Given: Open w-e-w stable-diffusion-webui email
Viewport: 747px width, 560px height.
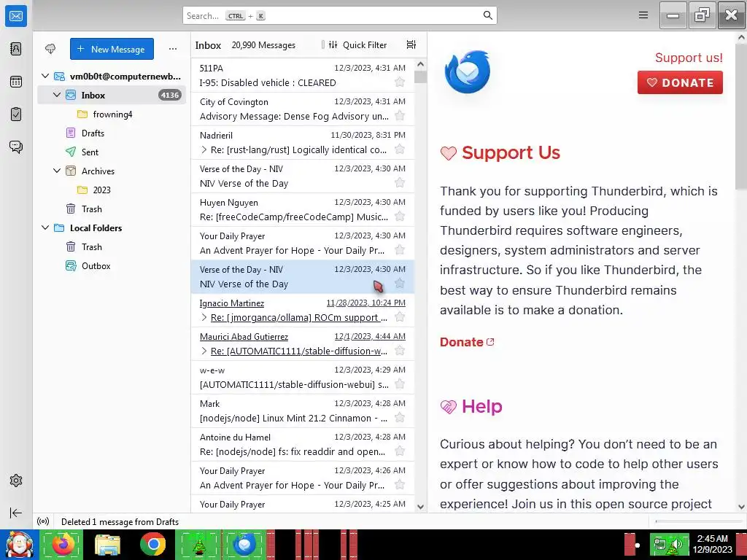Looking at the screenshot, I should 303,377.
